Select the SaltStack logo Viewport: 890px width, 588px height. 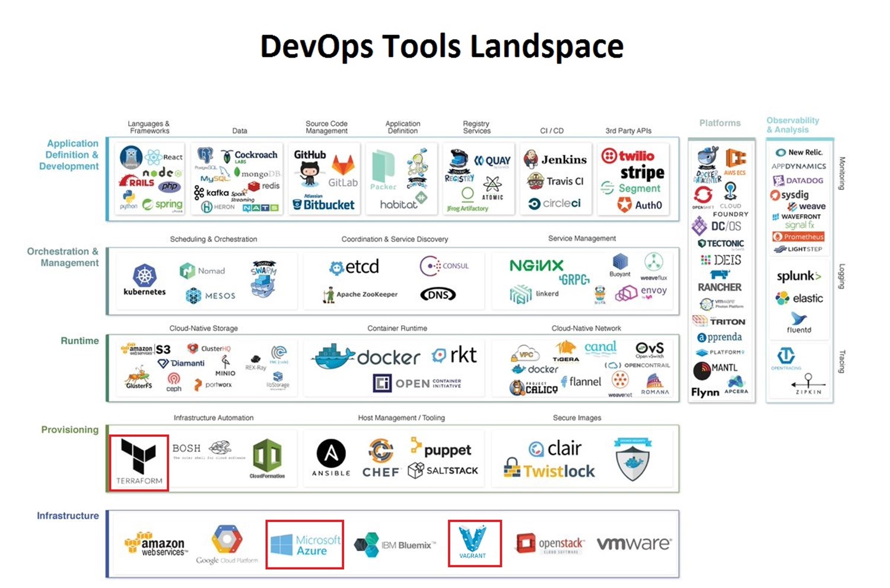click(x=443, y=471)
